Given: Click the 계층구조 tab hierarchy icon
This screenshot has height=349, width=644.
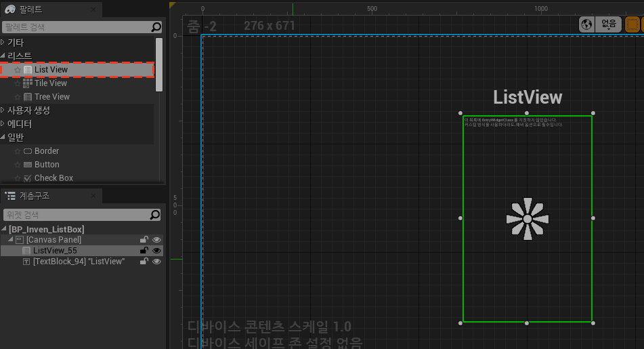Looking at the screenshot, I should pos(10,196).
